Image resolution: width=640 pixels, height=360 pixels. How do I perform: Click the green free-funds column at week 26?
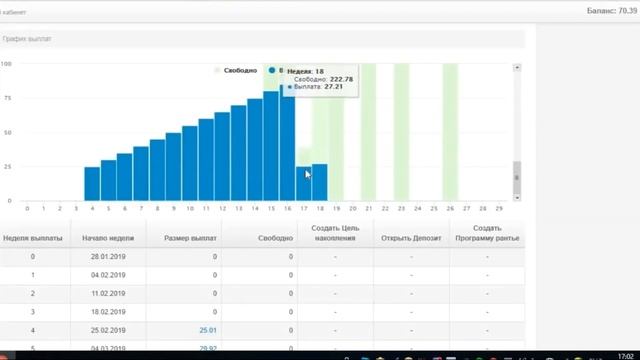[x=450, y=132]
